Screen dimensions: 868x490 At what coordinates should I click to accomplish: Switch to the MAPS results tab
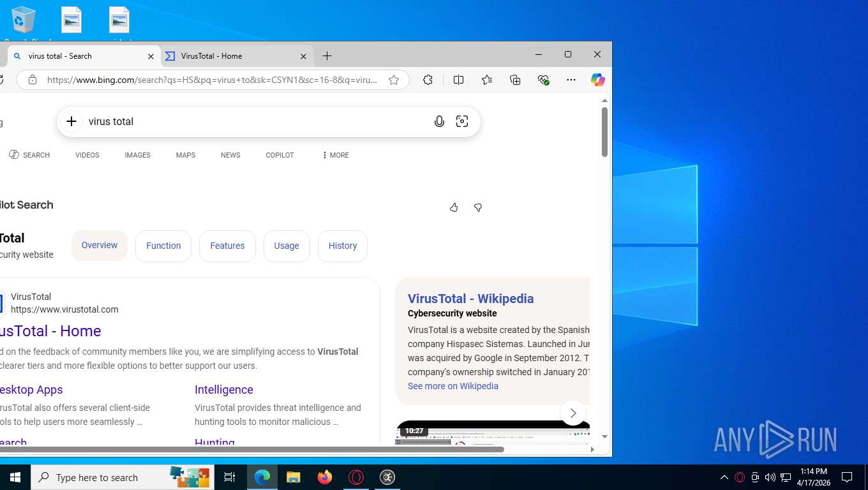point(186,155)
